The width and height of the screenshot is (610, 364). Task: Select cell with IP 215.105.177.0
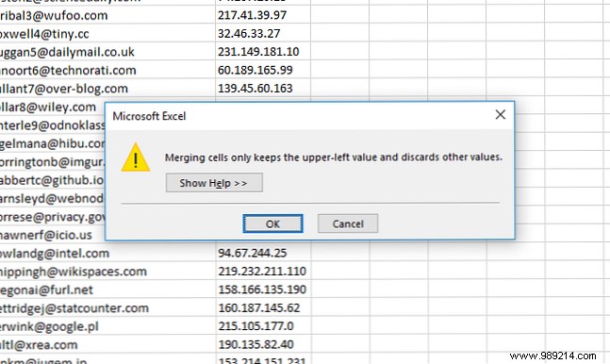point(263,326)
